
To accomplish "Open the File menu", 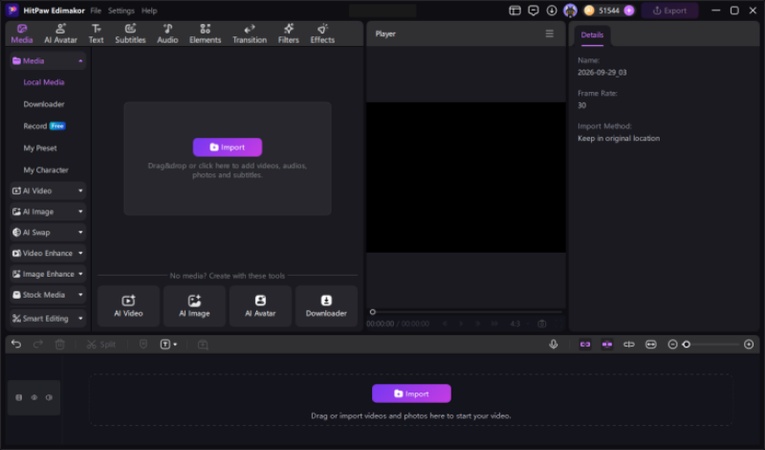I will point(96,10).
